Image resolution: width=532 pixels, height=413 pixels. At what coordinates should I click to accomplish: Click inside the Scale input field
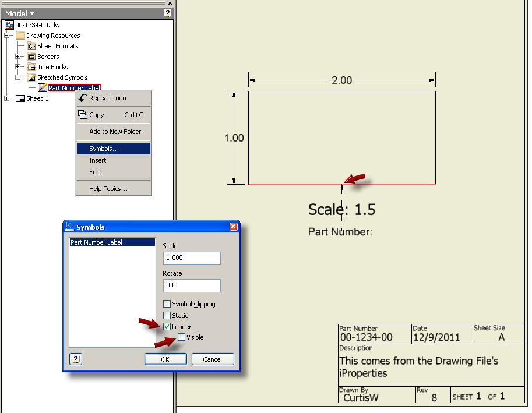click(192, 258)
